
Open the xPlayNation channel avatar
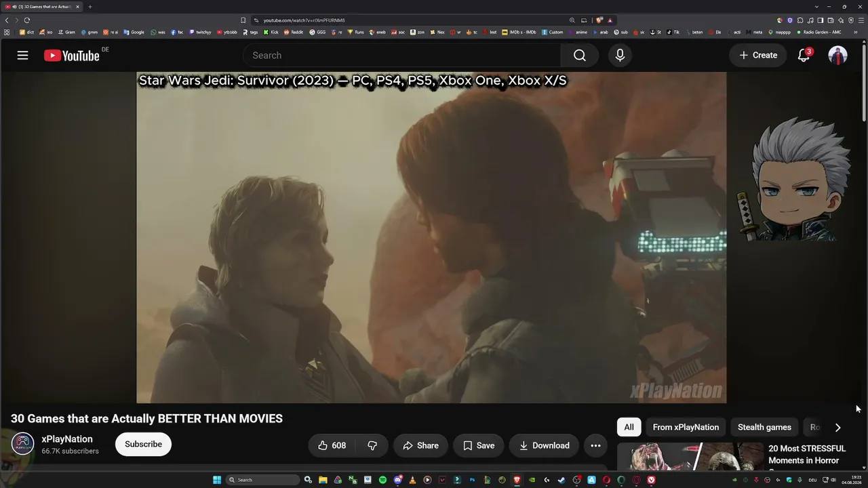(x=22, y=444)
